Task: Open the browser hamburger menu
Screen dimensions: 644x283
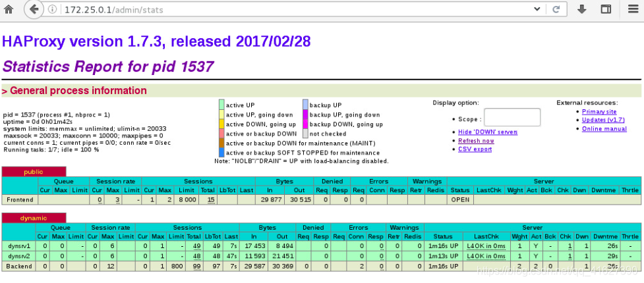Action: click(633, 9)
